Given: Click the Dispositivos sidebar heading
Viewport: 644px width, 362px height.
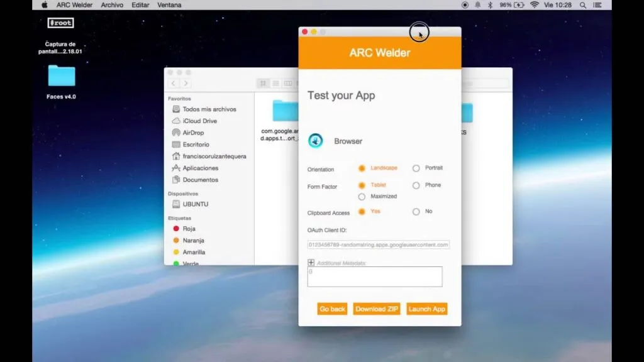Looking at the screenshot, I should (183, 194).
